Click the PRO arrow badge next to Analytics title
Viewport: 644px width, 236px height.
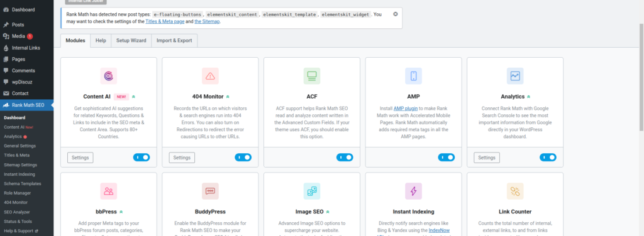(x=528, y=97)
